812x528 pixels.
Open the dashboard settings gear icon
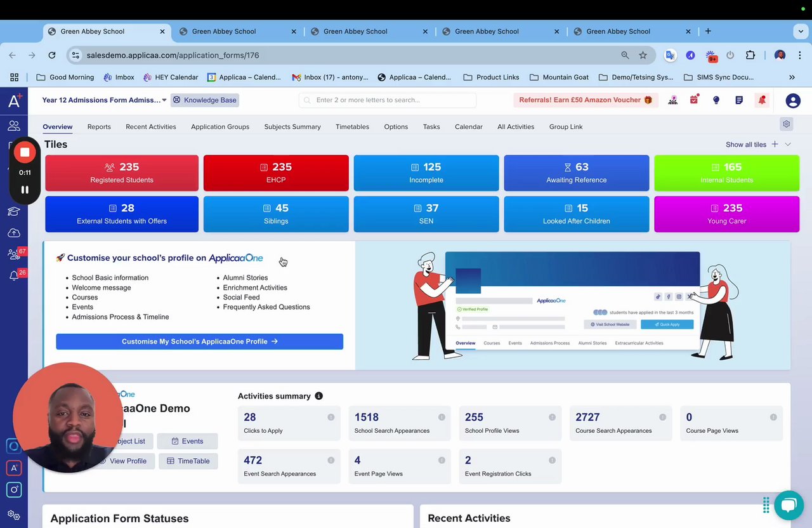point(787,124)
